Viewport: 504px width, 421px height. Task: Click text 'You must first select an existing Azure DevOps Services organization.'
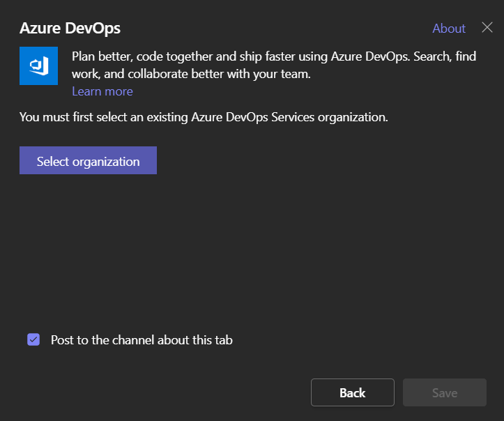[204, 117]
